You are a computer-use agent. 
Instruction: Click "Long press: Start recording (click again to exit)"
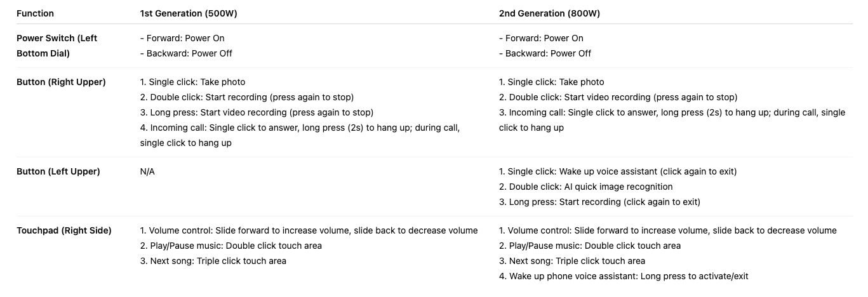599,202
